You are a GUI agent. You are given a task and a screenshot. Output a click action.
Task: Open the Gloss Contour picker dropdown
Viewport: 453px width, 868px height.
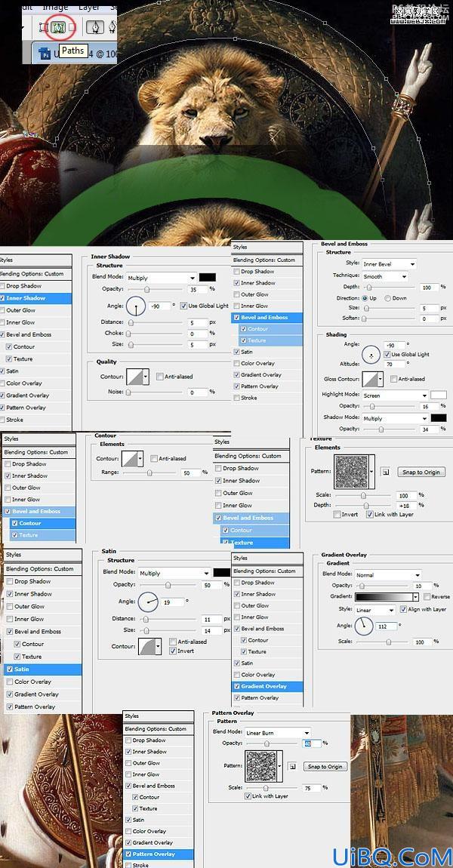coord(381,379)
